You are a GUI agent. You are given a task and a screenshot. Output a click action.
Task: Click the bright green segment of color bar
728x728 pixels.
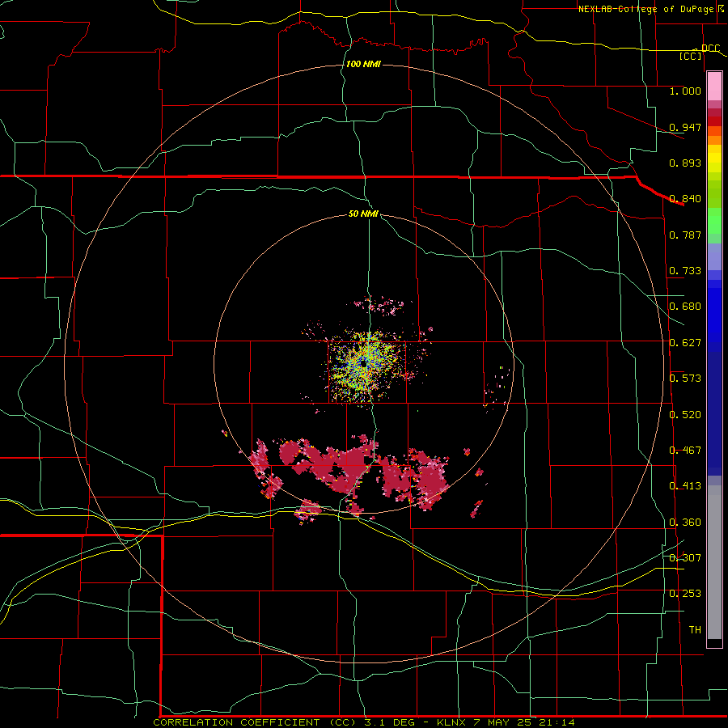tap(714, 221)
